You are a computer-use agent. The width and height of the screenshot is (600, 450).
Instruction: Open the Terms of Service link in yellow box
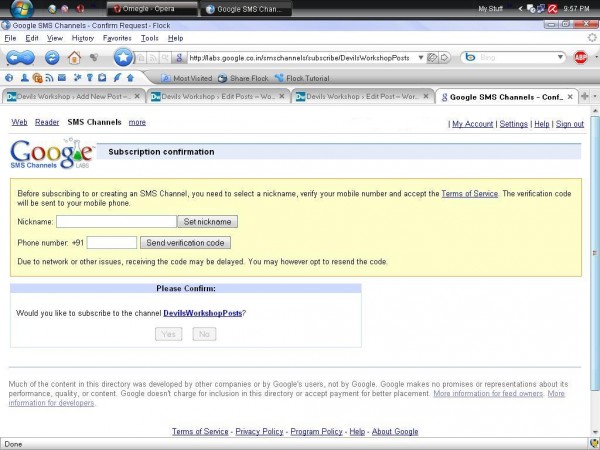470,194
